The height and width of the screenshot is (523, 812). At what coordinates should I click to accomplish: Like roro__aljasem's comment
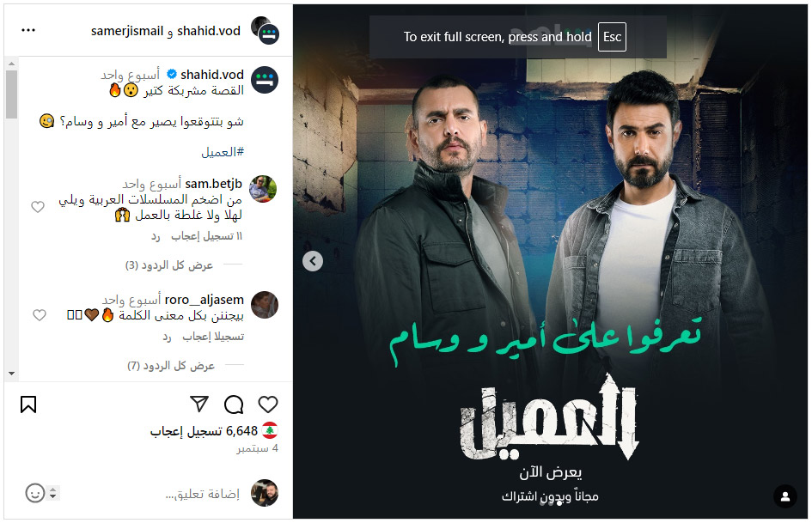40,315
